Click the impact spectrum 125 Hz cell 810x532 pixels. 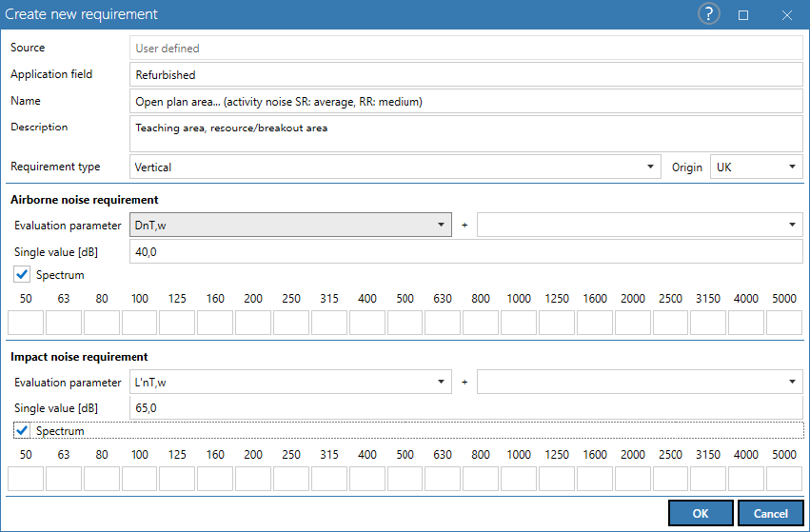[177, 479]
